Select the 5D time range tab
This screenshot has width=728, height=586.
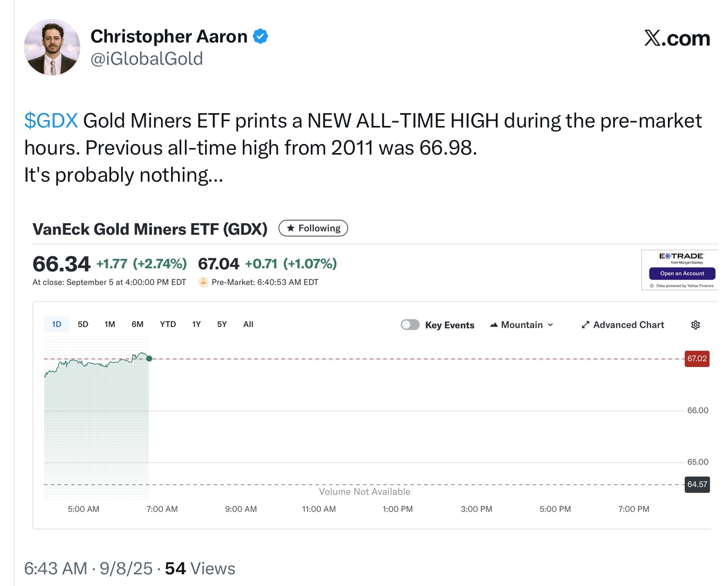point(83,324)
